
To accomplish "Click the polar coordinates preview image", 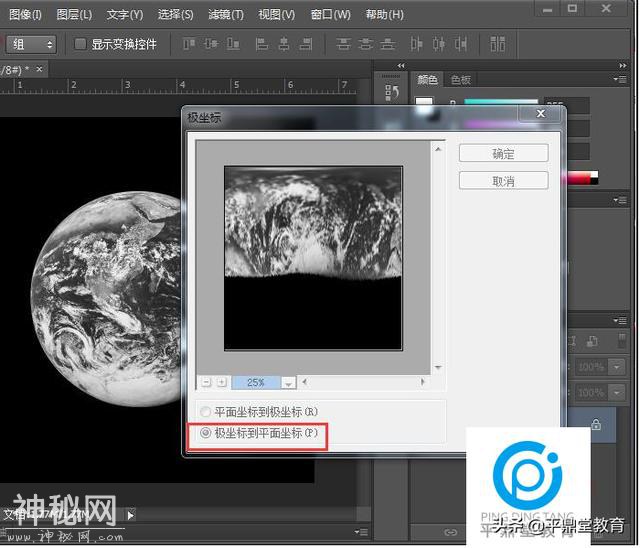I will pyautogui.click(x=313, y=258).
